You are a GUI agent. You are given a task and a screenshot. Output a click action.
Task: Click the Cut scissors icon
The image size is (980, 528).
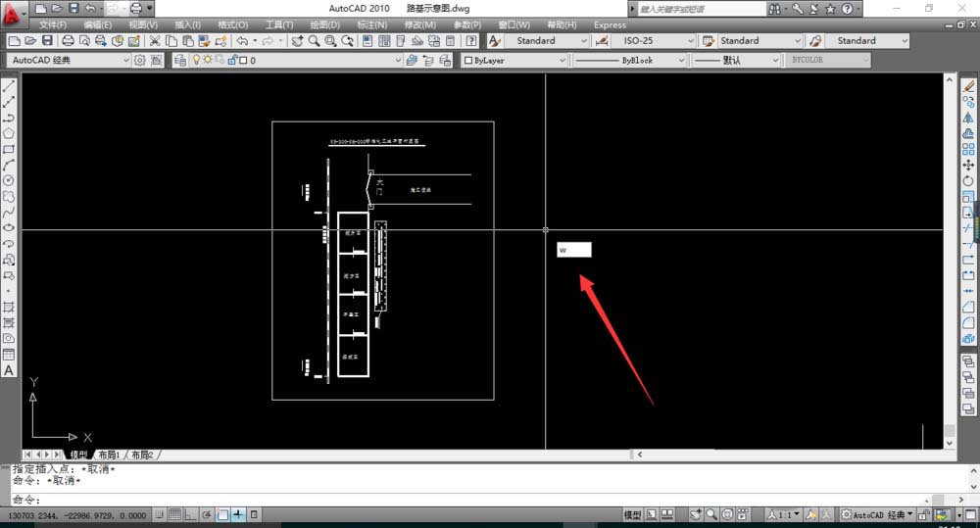(155, 41)
